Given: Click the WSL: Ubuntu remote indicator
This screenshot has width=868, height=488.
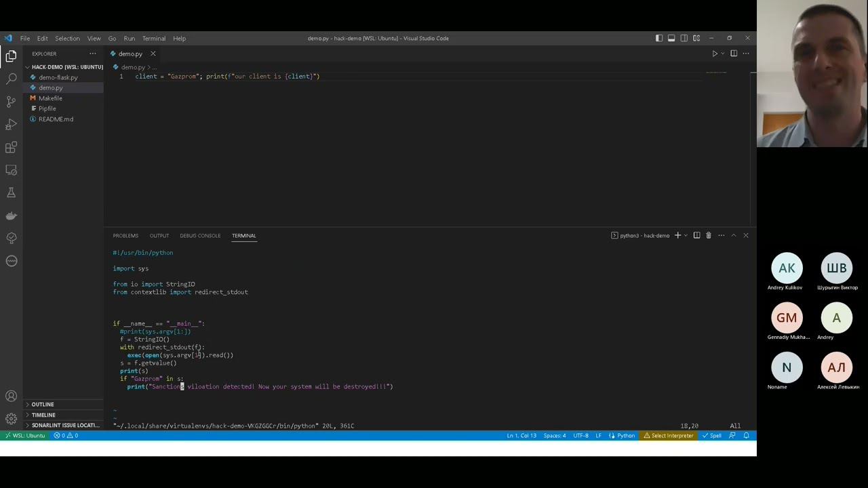Looking at the screenshot, I should 24,436.
